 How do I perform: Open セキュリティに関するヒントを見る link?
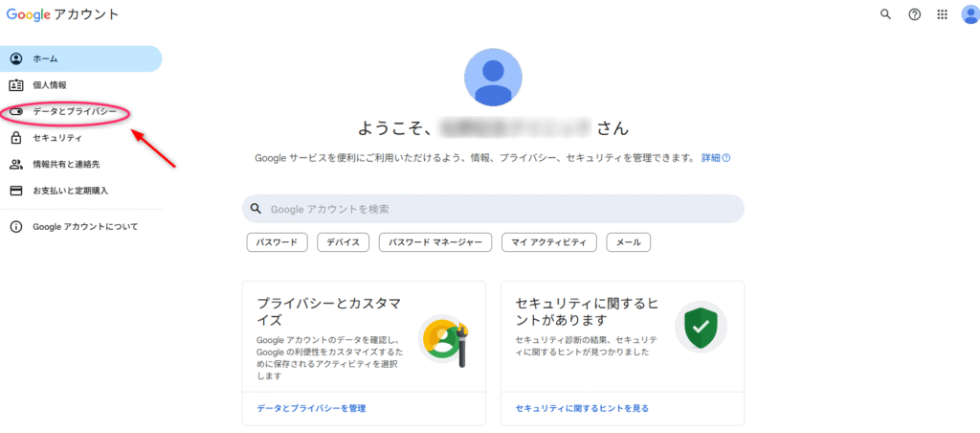[x=583, y=409]
